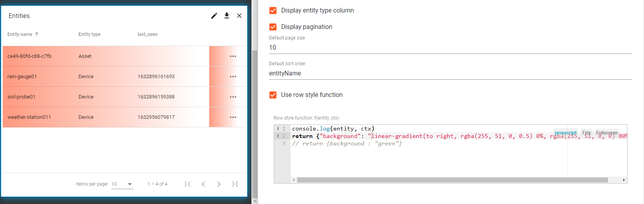This screenshot has width=644, height=204.
Task: Click the horizontal scrollbar of code editor
Action: pyautogui.click(x=452, y=180)
